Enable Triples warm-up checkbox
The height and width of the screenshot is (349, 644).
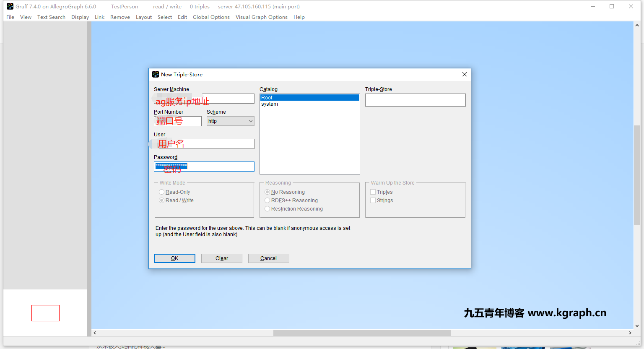coord(373,192)
